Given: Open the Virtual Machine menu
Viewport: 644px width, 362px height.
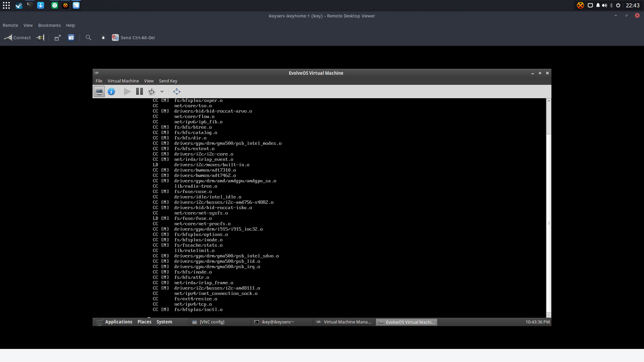Looking at the screenshot, I should (123, 81).
